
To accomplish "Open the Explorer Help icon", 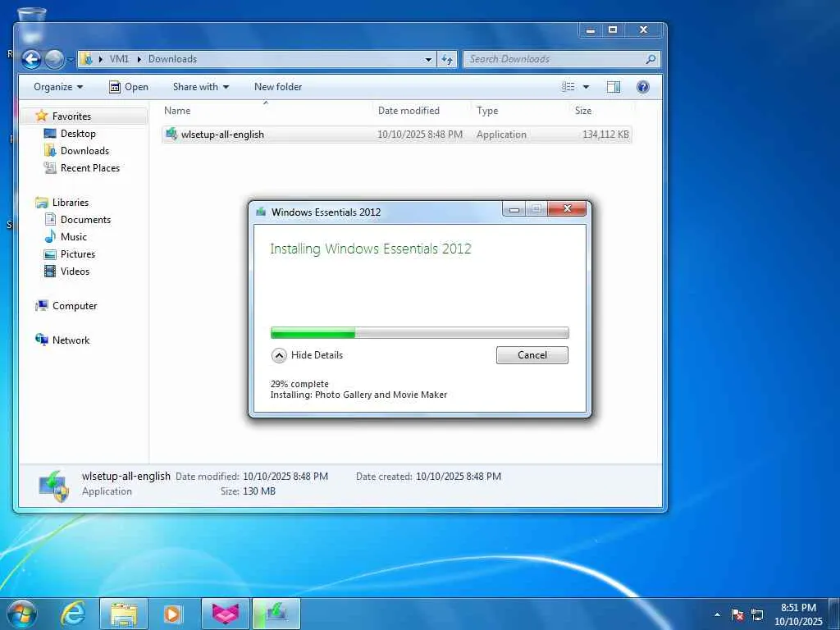I will (x=642, y=87).
